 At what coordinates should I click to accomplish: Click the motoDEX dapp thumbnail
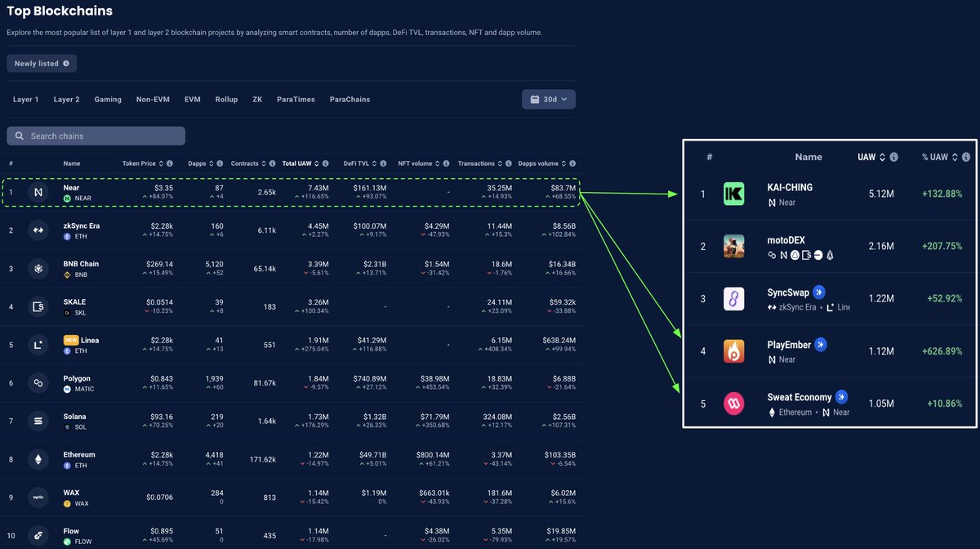coord(734,246)
